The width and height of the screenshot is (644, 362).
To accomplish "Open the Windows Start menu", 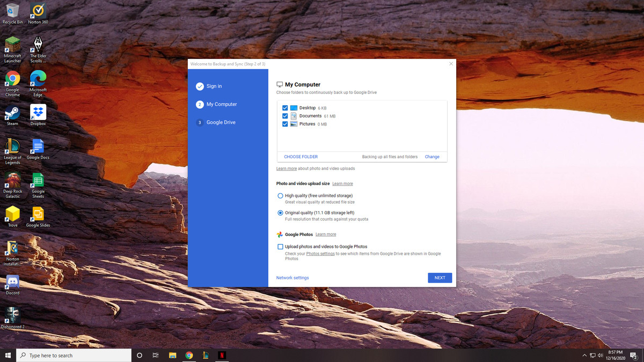I will click(x=8, y=355).
